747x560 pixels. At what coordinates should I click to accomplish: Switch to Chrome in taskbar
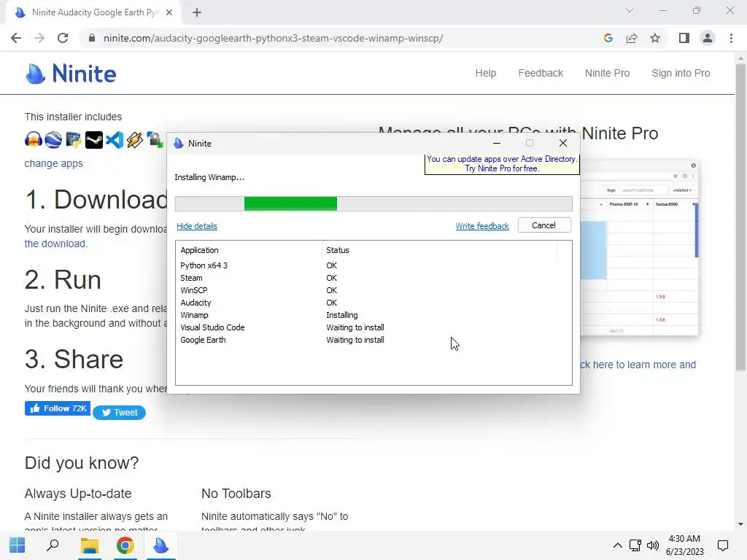[x=125, y=545]
